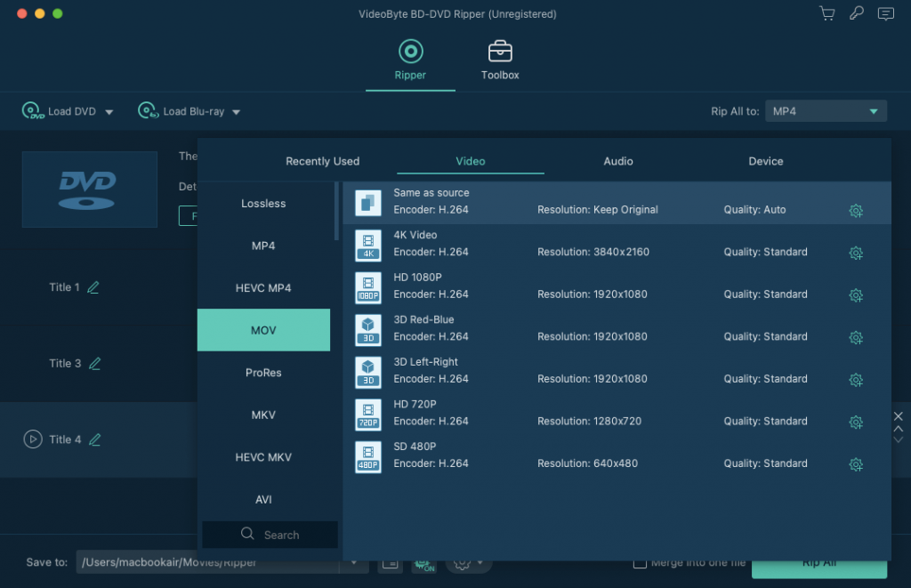Click the HD 720P preset icon

pyautogui.click(x=368, y=415)
